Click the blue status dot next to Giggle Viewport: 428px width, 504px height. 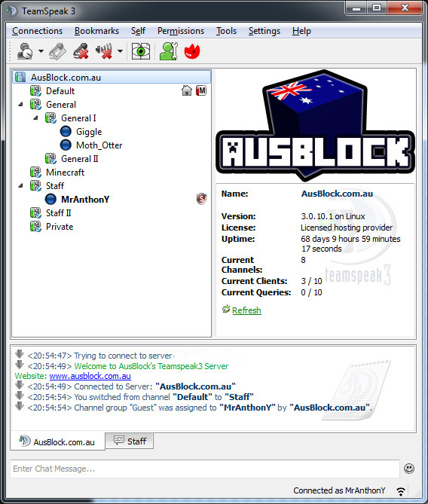coord(66,132)
